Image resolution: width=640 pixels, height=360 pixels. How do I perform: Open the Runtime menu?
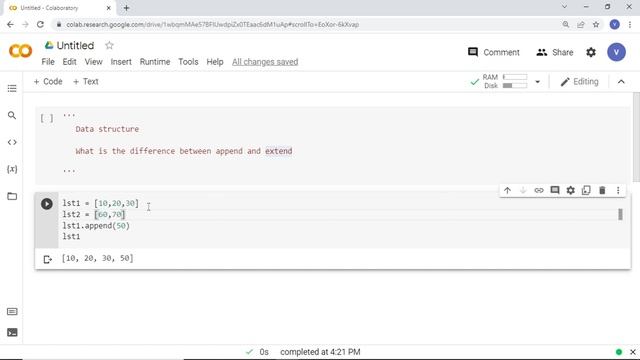[x=155, y=62]
